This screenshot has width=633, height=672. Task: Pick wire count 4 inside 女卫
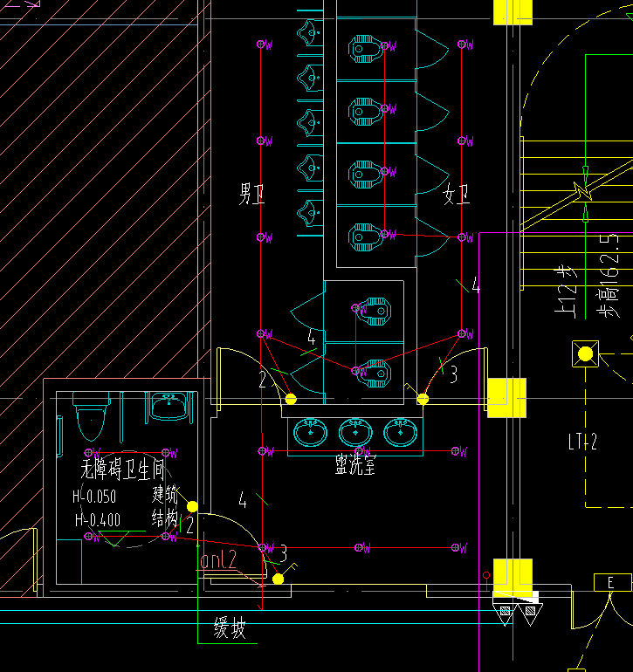click(x=476, y=285)
